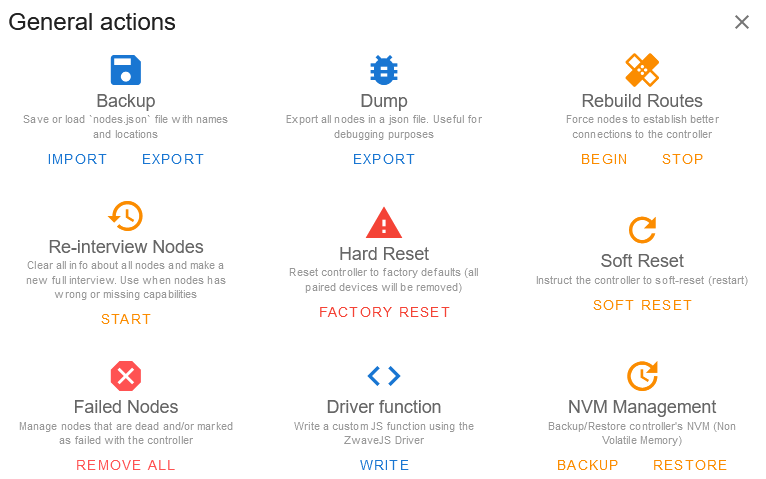Click the Backup floppy disk icon
Viewport: 766px width, 479px height.
[126, 70]
